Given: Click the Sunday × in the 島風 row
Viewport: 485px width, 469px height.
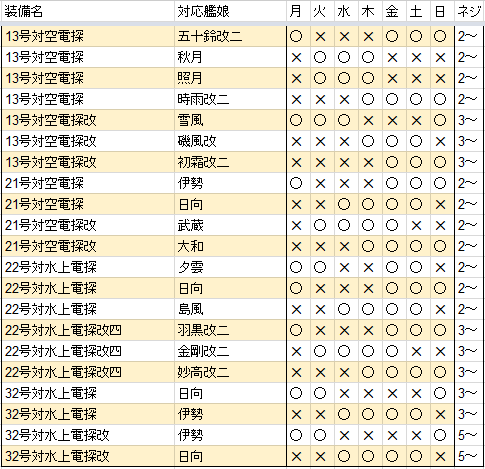Looking at the screenshot, I should 440,310.
